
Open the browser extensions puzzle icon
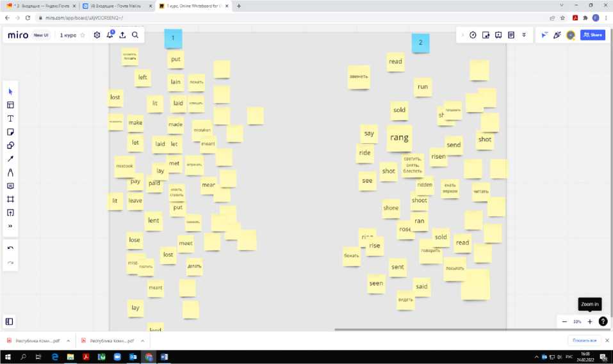[x=585, y=17]
